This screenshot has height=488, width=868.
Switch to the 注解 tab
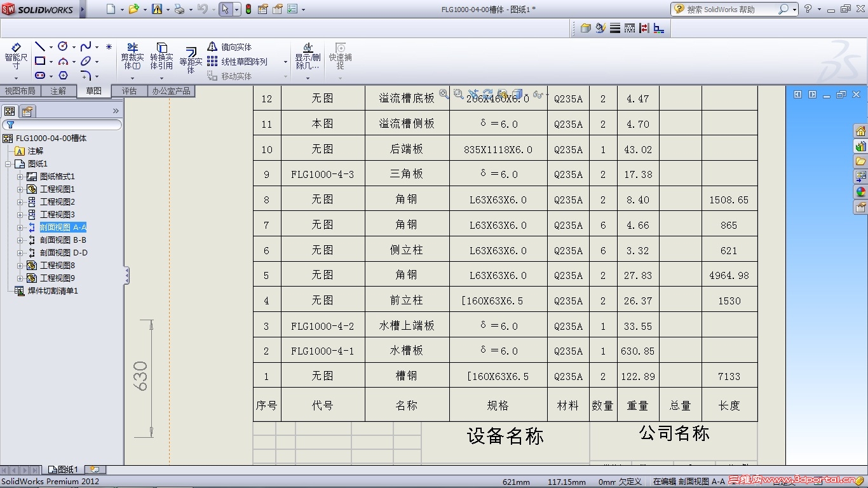tap(58, 91)
